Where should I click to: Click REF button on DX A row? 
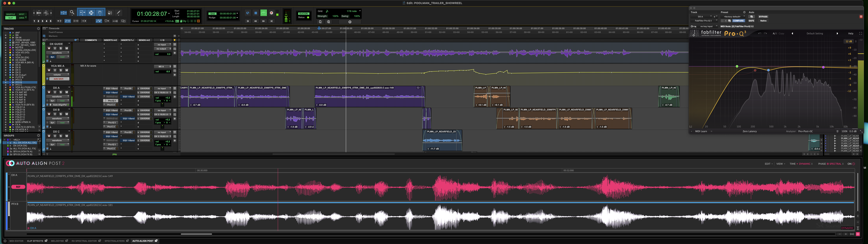click(18, 187)
